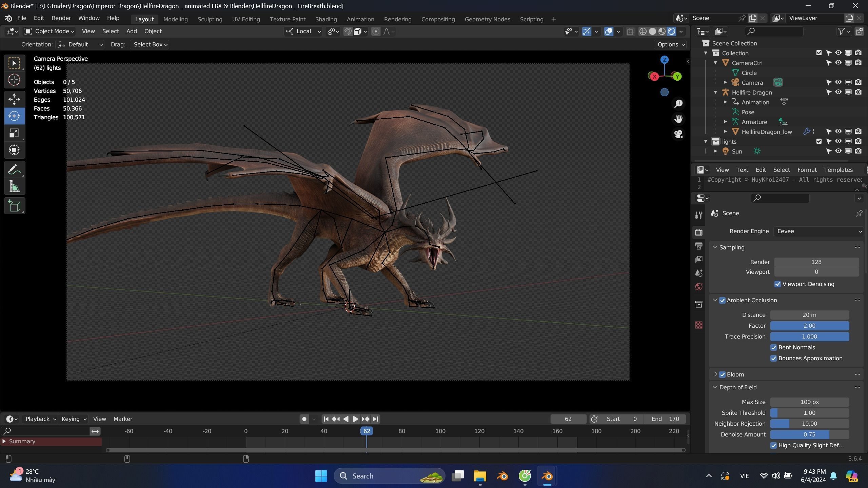Switch to material preview shading
The width and height of the screenshot is (868, 488).
click(662, 32)
